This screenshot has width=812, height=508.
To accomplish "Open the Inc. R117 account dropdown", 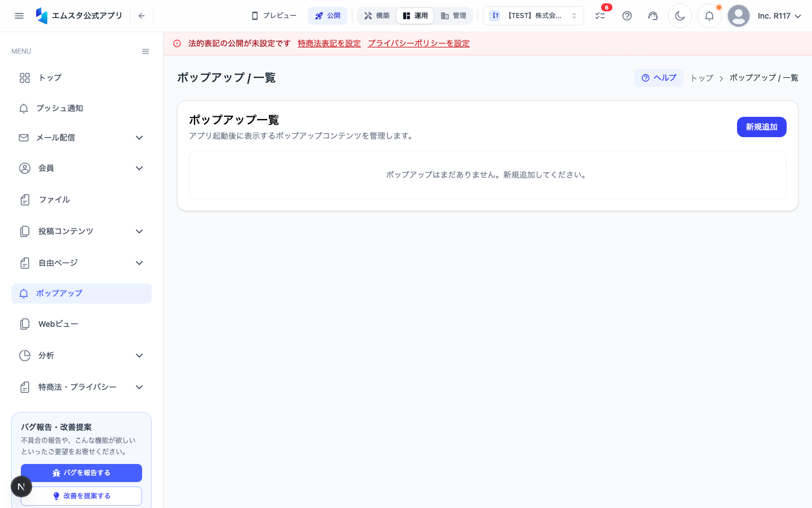I will tap(779, 16).
